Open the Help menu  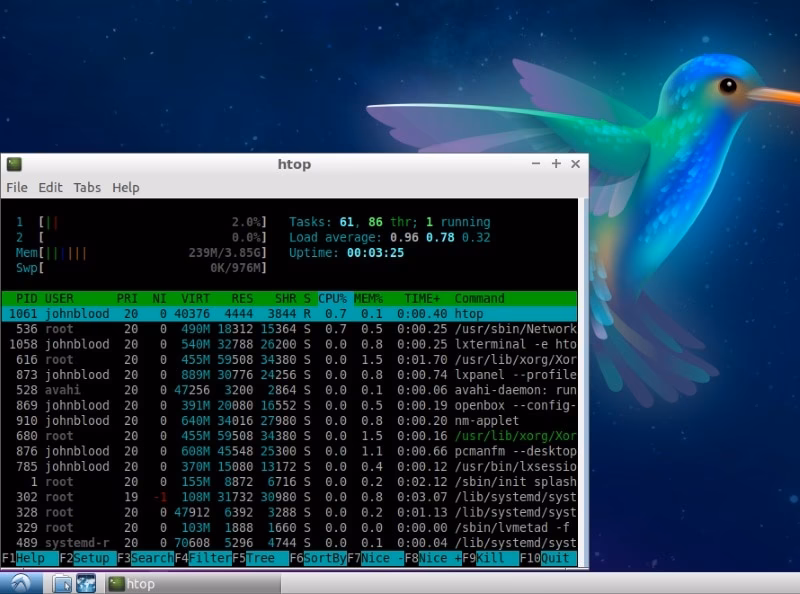click(126, 187)
